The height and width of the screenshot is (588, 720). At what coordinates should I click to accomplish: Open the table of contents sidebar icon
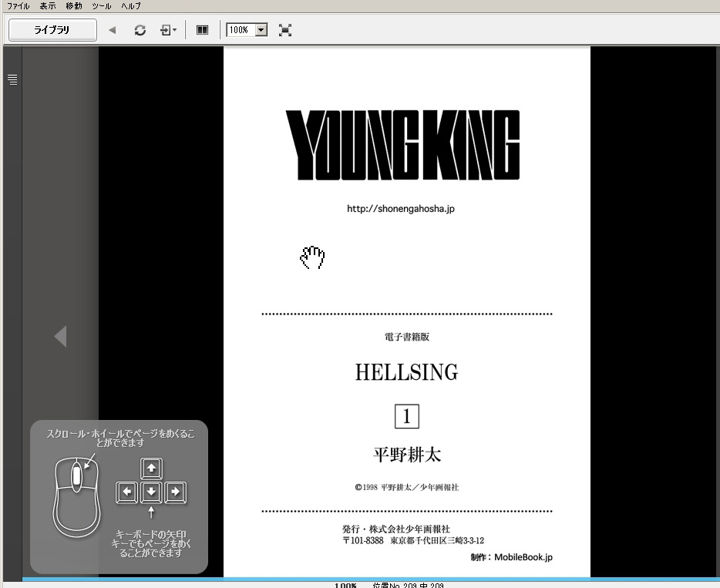[12, 79]
